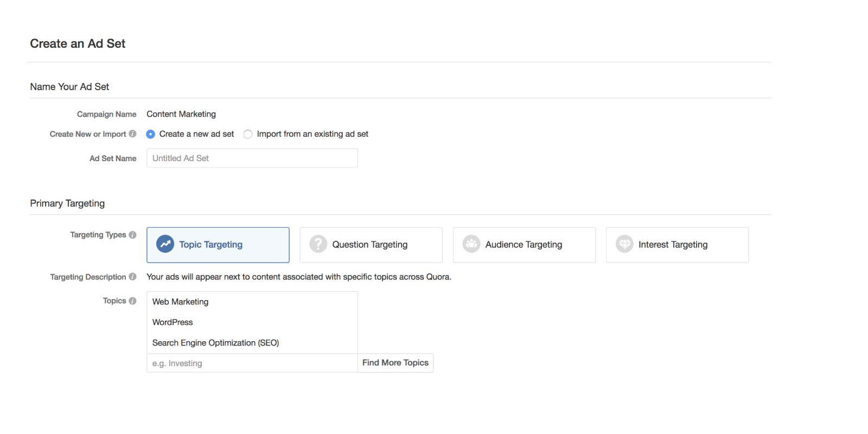Select the 'Create a new ad set' radio button
The image size is (868, 434).
point(151,134)
